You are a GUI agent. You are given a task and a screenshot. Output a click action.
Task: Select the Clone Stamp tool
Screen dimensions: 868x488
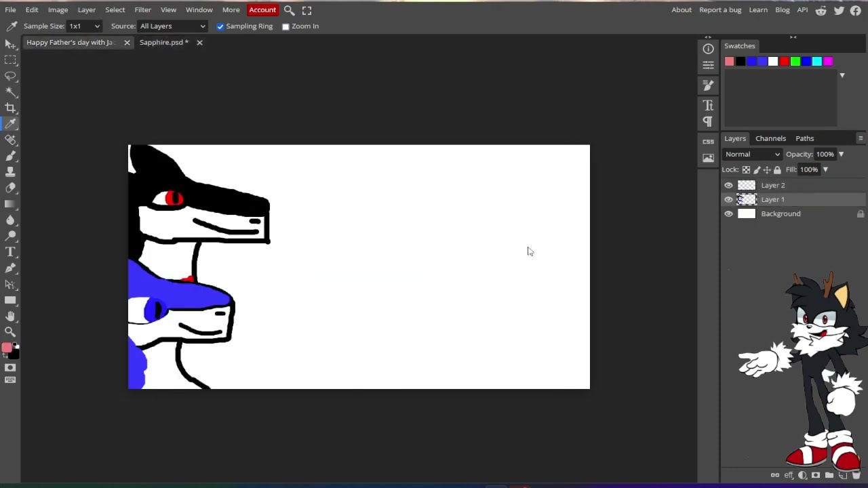pos(10,172)
